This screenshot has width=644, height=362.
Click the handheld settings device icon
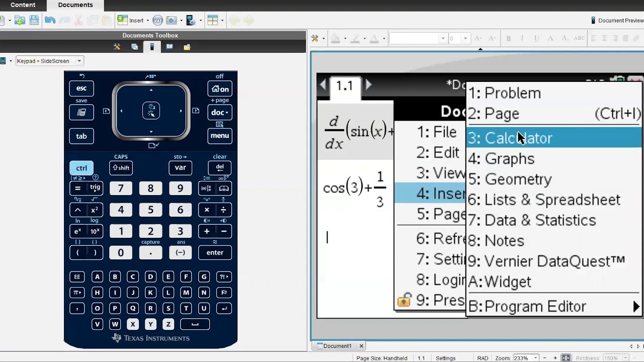click(190, 21)
